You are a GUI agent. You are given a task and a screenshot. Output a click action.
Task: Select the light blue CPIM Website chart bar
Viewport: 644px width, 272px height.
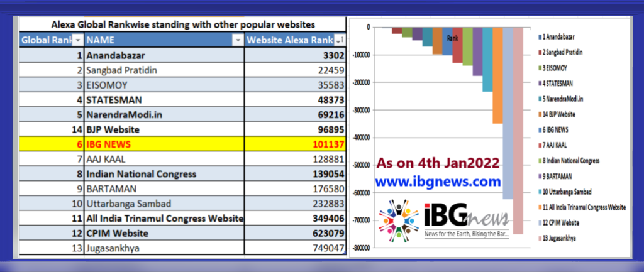point(508,113)
